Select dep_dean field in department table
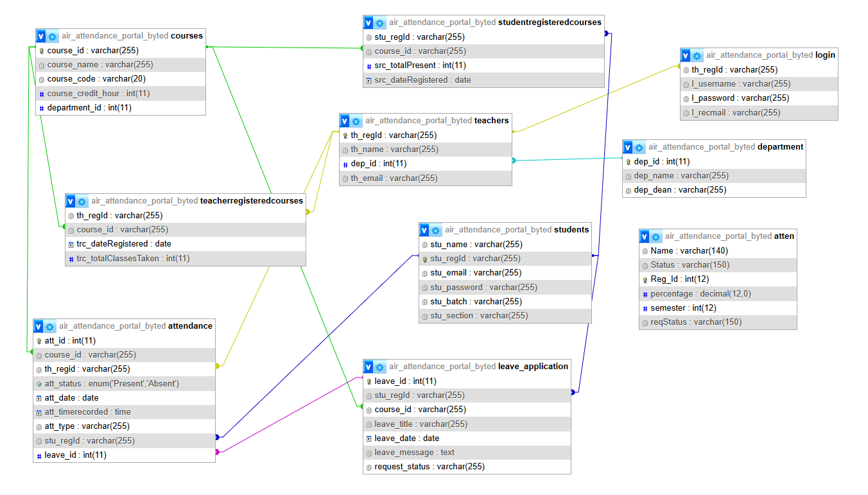The height and width of the screenshot is (495, 868). pyautogui.click(x=714, y=190)
